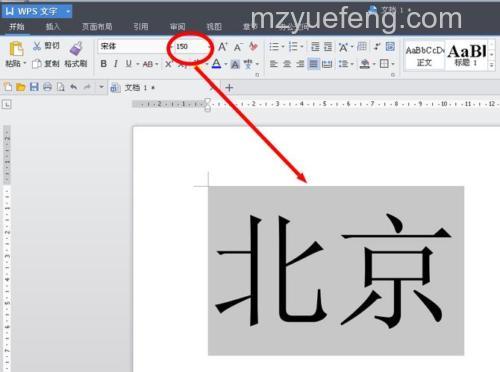The width and height of the screenshot is (500, 372).
Task: Open the paragraph settings dialog launcher
Action: click(393, 75)
